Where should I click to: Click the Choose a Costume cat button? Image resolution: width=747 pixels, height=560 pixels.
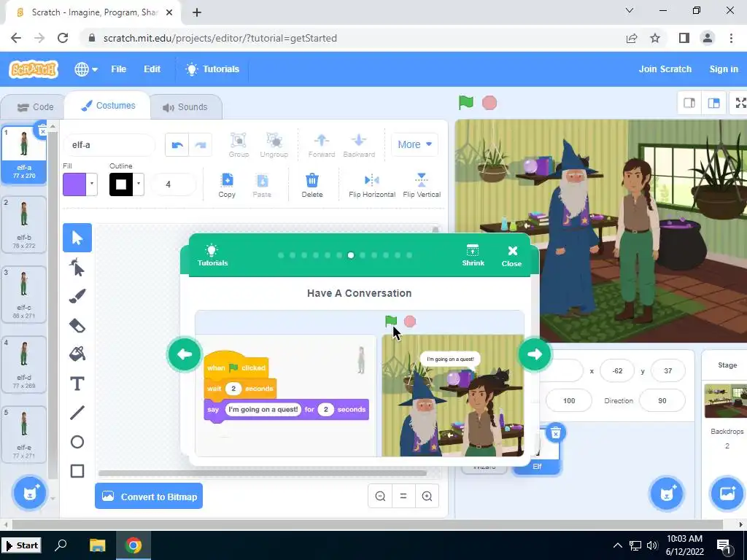pyautogui.click(x=29, y=493)
